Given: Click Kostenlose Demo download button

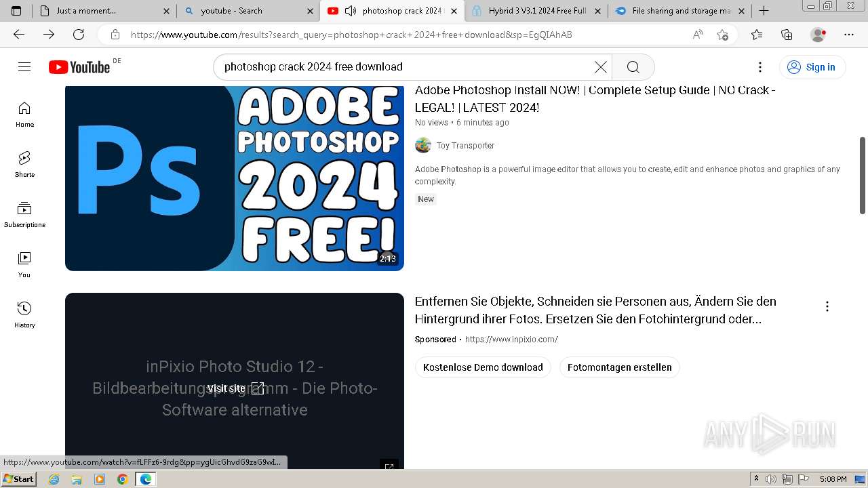Looking at the screenshot, I should pos(483,367).
